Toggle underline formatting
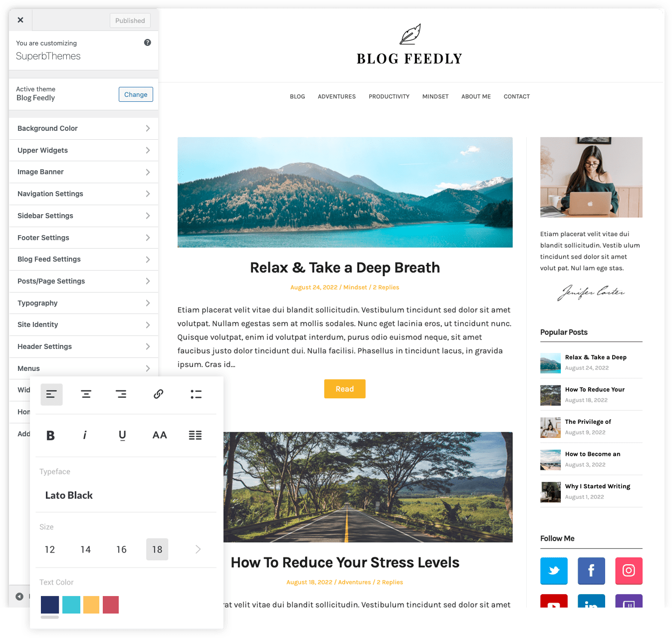672x638 pixels. pos(122,435)
